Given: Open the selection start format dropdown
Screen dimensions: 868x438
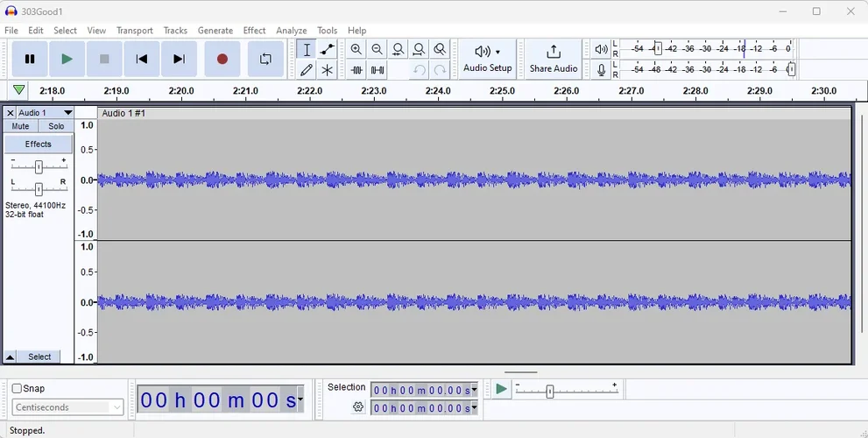Looking at the screenshot, I should click(x=474, y=391).
